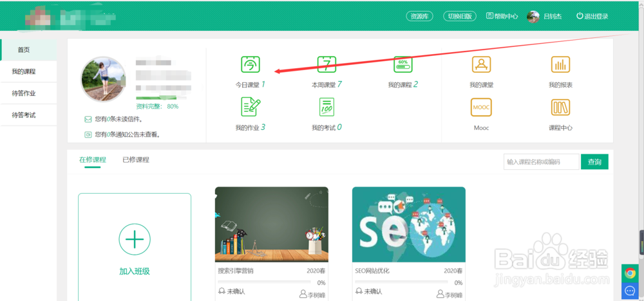This screenshot has width=644, height=301.
Task: Click the SEO网站优化 course progress bar
Action: coord(401,282)
